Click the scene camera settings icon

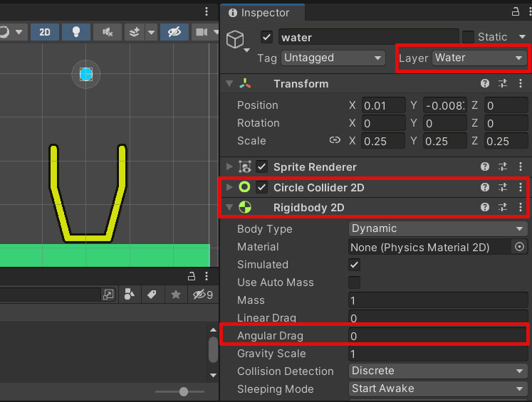[202, 32]
